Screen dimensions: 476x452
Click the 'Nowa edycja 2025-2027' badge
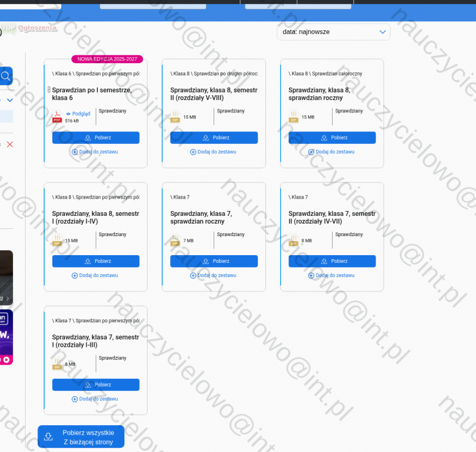[x=107, y=59]
